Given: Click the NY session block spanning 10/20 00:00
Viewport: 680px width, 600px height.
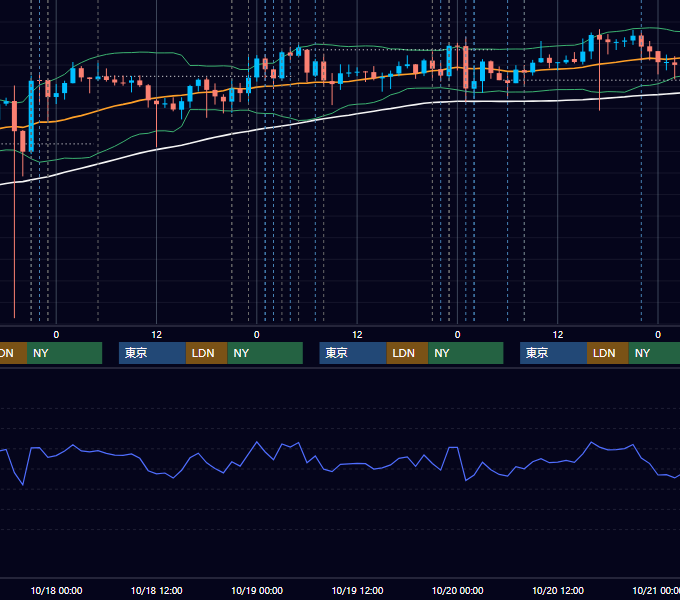Looking at the screenshot, I should 466,353.
